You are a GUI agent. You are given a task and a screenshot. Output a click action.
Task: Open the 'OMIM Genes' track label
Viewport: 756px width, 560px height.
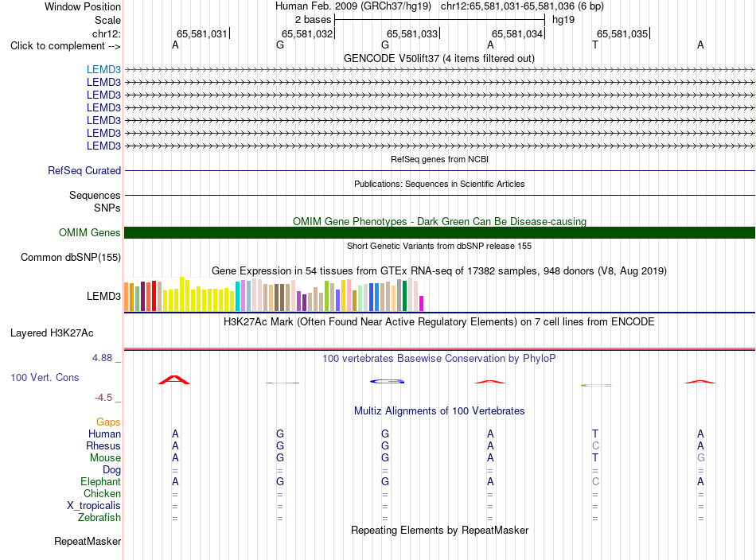click(90, 233)
